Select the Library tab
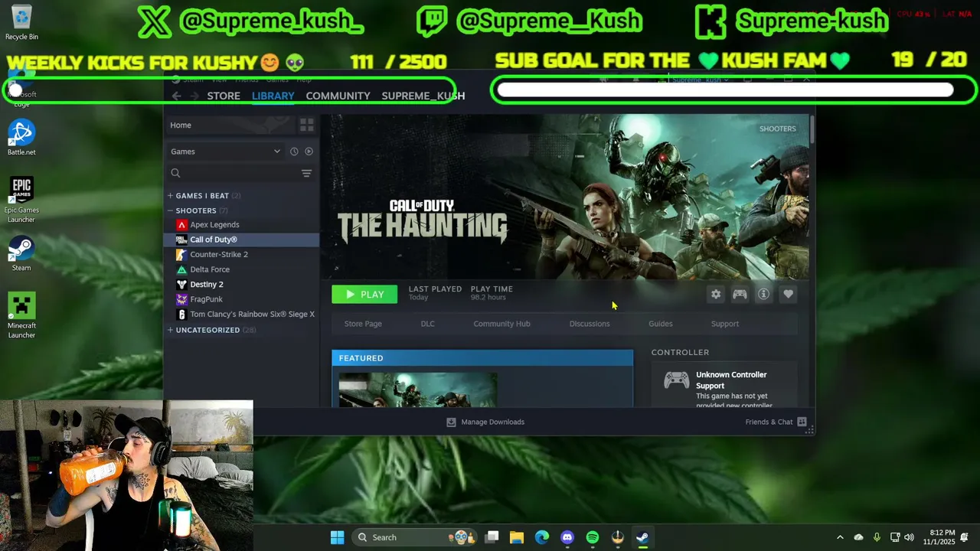Image resolution: width=980 pixels, height=551 pixels. pos(273,96)
